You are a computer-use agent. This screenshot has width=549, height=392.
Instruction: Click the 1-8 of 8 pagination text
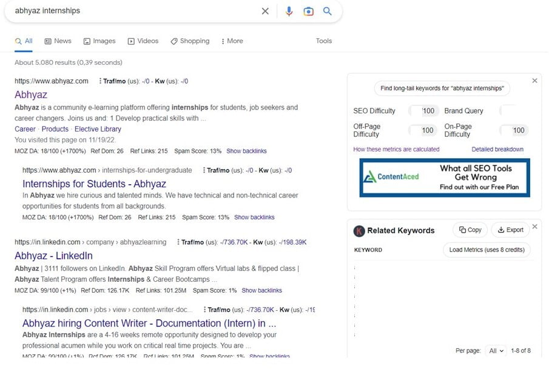click(520, 351)
